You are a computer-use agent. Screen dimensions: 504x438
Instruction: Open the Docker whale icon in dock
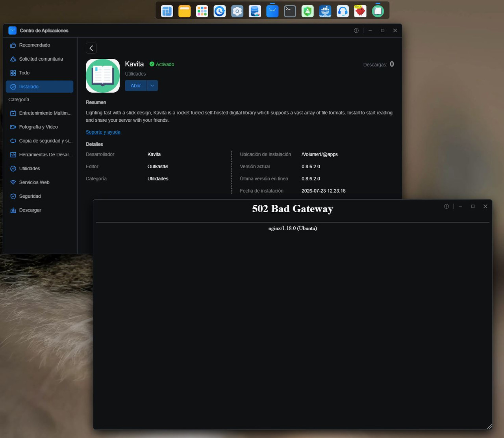[x=325, y=11]
